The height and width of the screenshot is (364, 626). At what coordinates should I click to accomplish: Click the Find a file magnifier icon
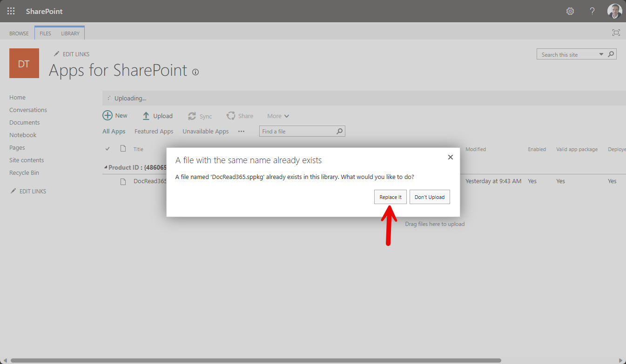340,131
